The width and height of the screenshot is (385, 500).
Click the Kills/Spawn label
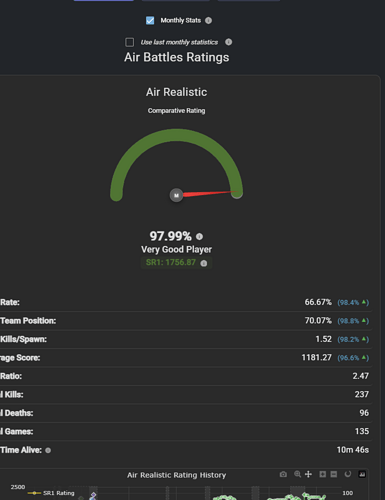[x=23, y=339]
